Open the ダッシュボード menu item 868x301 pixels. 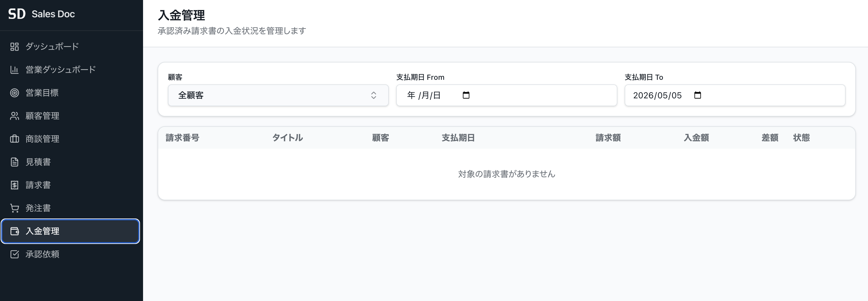[x=70, y=46]
